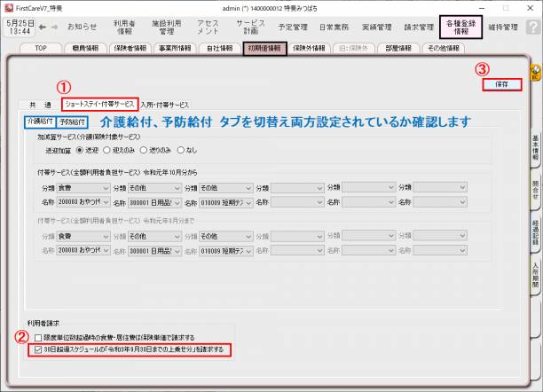
Task: Click the yellow side panel icon at top right
Action: [x=535, y=69]
